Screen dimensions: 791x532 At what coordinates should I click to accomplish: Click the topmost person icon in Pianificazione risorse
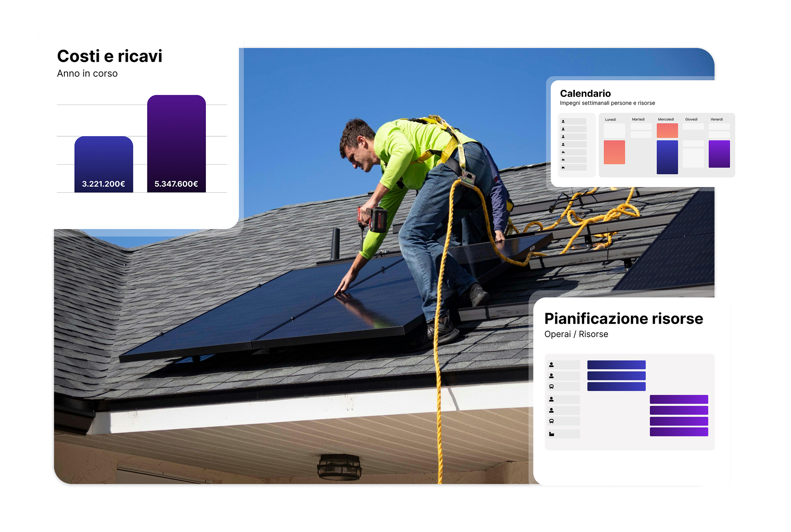(552, 365)
